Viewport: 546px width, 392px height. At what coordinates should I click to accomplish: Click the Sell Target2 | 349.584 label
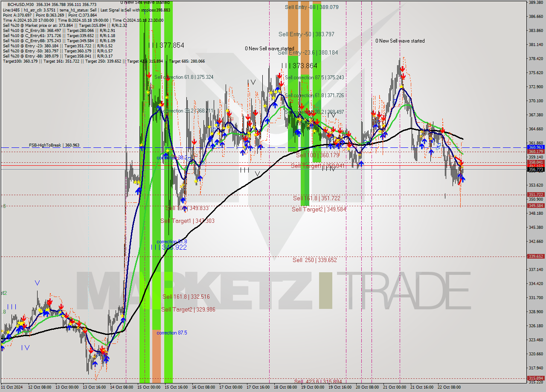click(319, 209)
